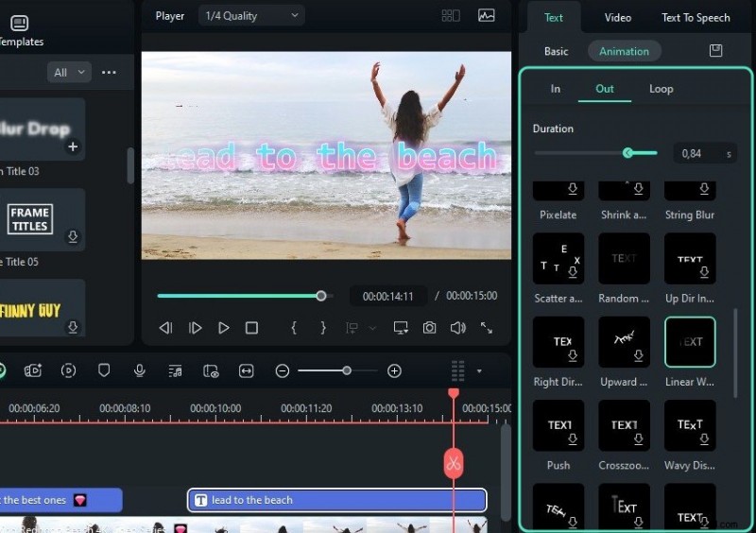Zoom in the timeline with plus
The height and width of the screenshot is (533, 756).
pyautogui.click(x=394, y=371)
